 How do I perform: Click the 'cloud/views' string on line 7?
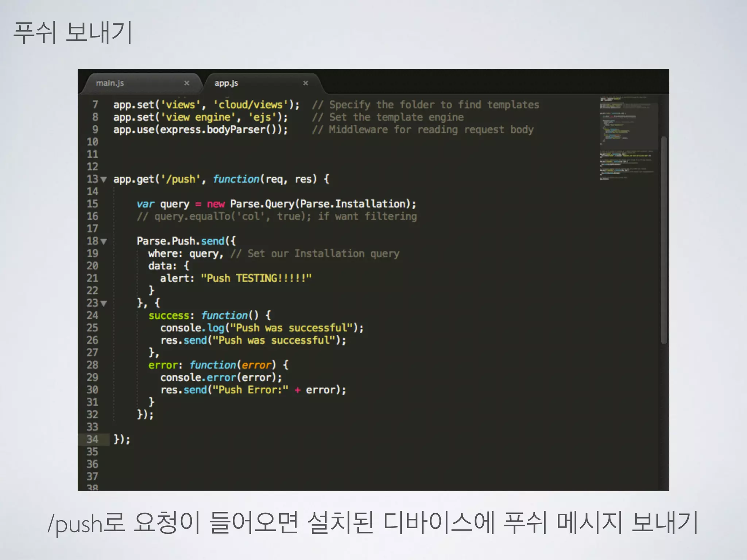[x=251, y=105]
